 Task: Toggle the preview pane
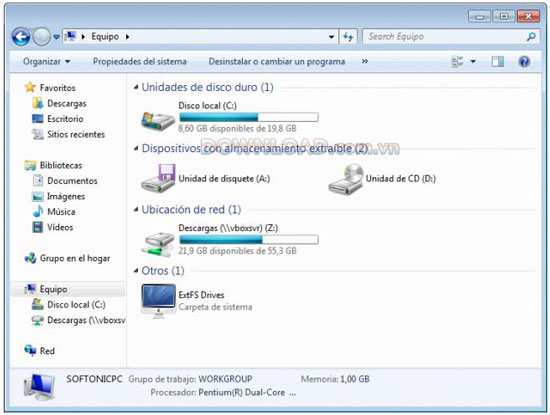pos(497,62)
